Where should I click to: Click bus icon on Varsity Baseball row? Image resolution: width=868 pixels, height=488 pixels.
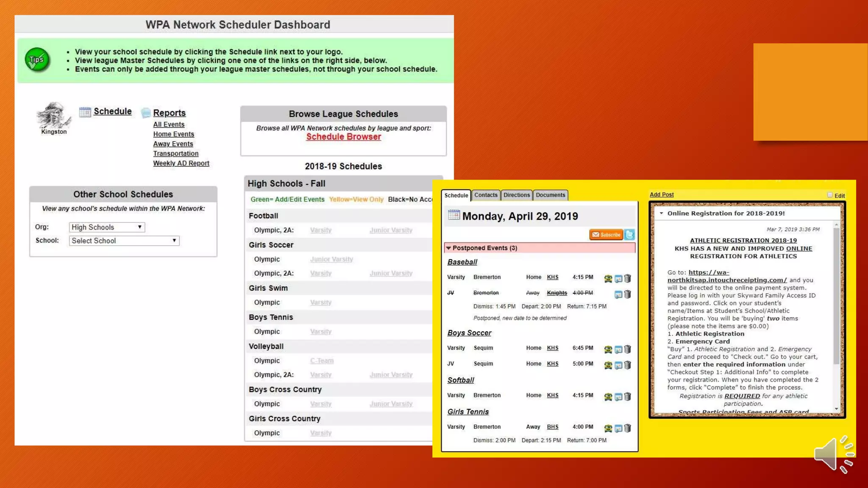pyautogui.click(x=608, y=279)
